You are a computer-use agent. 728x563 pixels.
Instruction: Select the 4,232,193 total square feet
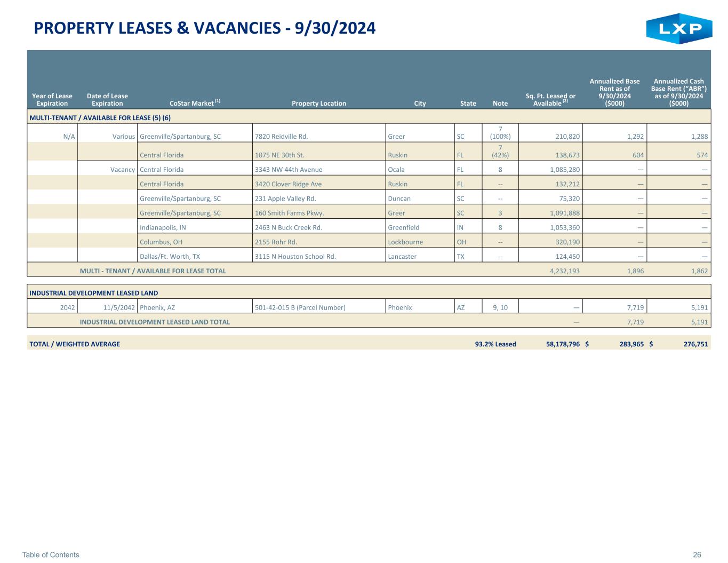(x=565, y=271)
